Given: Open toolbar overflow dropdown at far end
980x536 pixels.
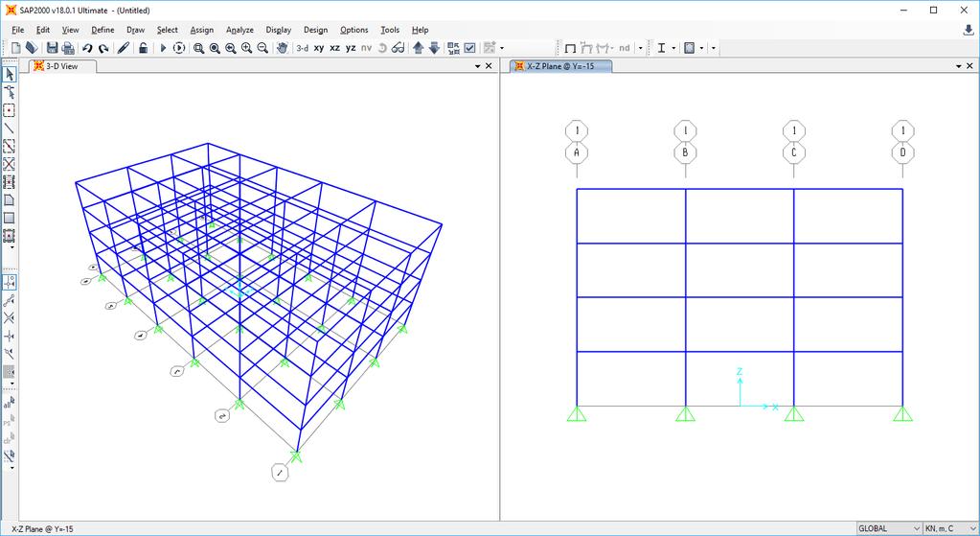Looking at the screenshot, I should coord(713,48).
